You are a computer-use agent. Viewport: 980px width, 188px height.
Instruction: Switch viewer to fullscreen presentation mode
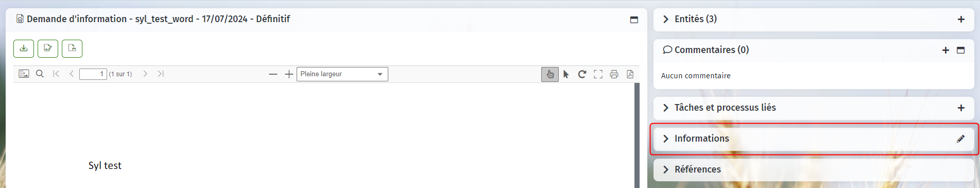tap(598, 74)
